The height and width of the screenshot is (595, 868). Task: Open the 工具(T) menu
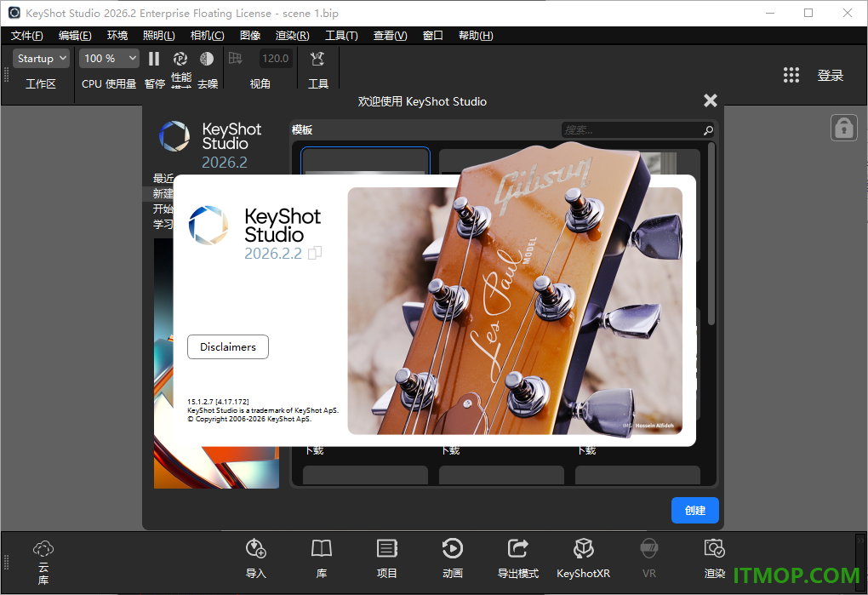(341, 36)
